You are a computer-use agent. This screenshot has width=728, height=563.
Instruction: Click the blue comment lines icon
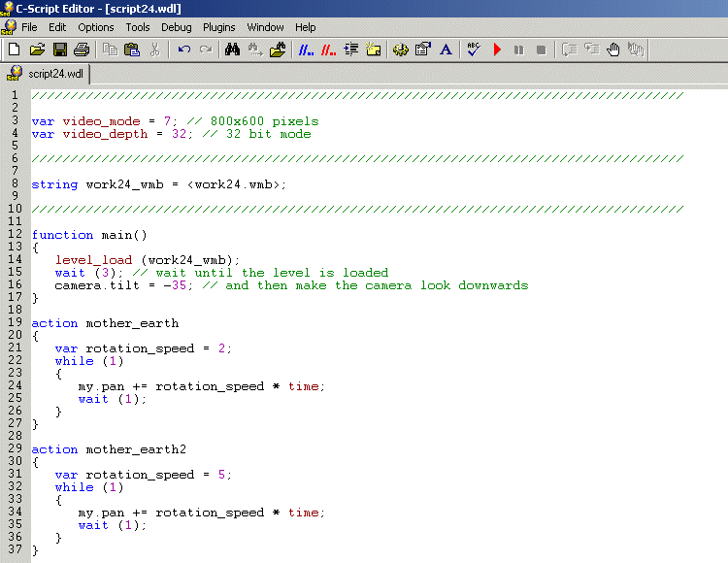[305, 50]
